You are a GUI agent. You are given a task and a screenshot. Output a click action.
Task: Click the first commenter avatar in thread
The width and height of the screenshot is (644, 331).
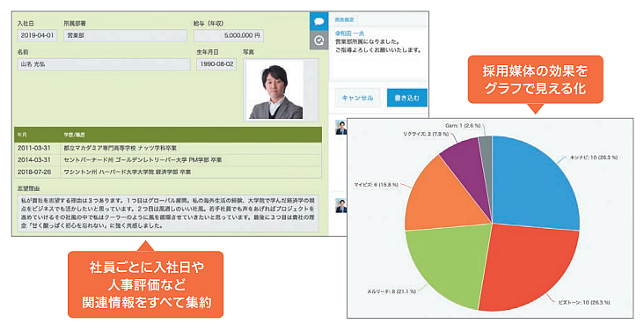340,127
